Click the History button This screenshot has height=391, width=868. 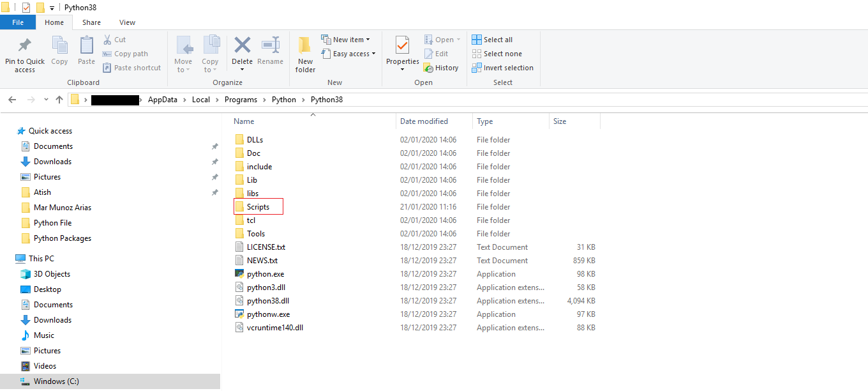point(442,67)
